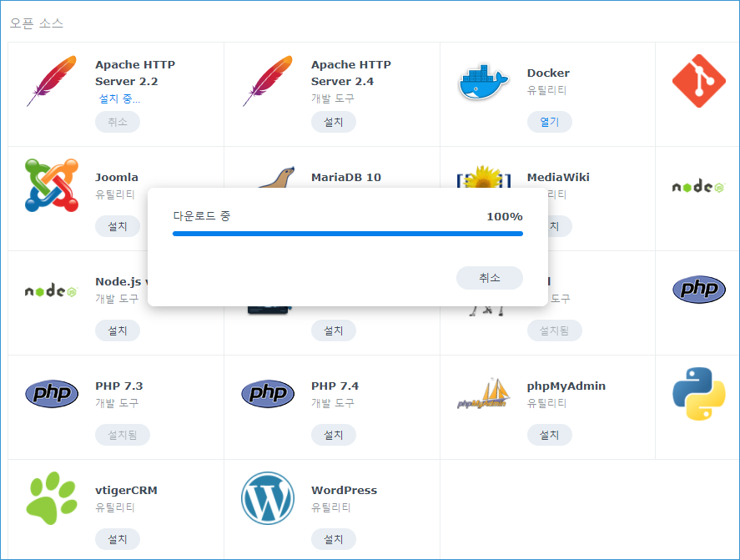Viewport: 740px width, 560px height.
Task: Click the vtigerCRM green paw icon
Action: 52,498
